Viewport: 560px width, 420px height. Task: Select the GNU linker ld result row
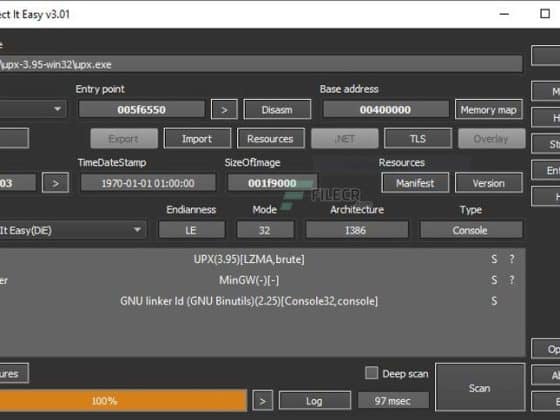coord(249,301)
